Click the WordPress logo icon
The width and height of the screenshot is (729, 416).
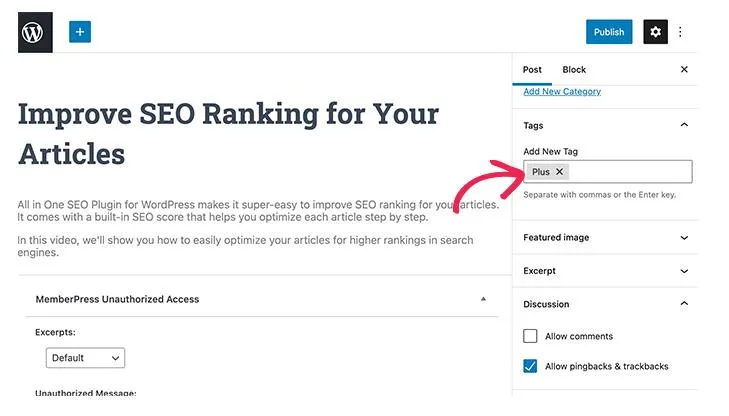tap(35, 32)
